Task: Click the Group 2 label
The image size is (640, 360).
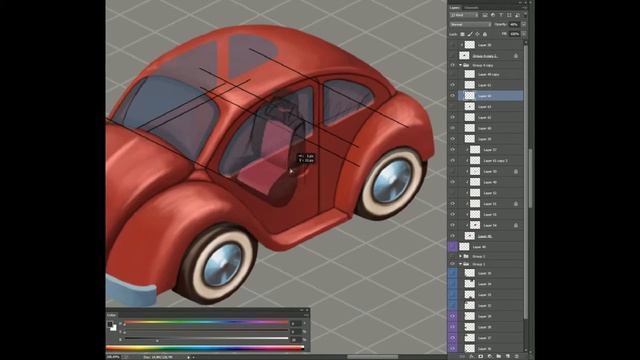Action: click(x=478, y=256)
